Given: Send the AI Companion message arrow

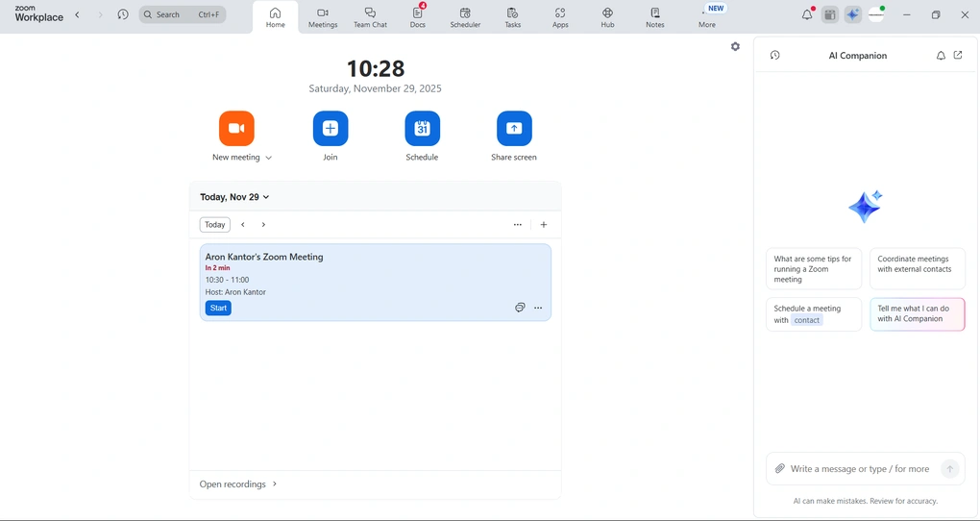Looking at the screenshot, I should (949, 468).
